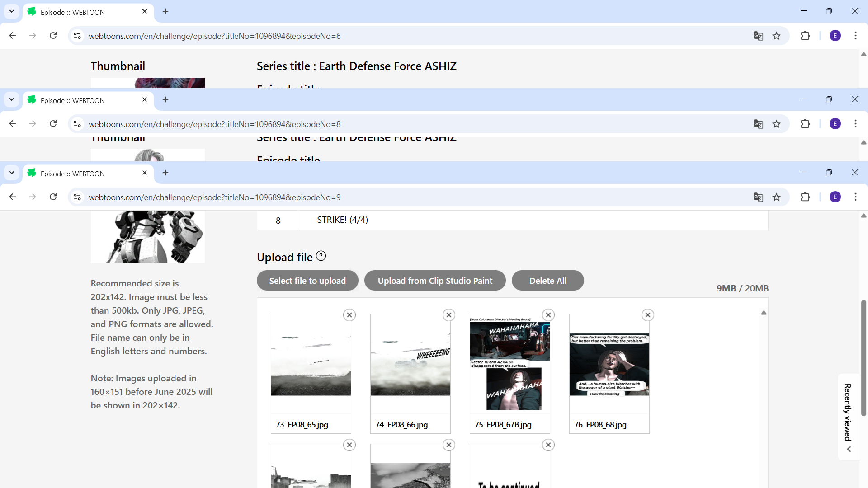Click scroll-up arrow in episode 9 page scrollbar
This screenshot has height=488, width=868.
(863, 216)
